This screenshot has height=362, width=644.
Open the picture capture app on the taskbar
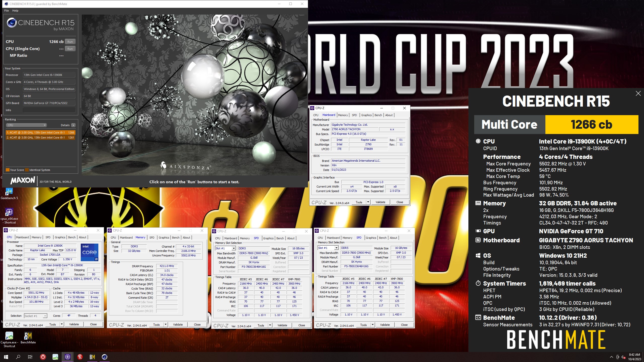pos(55,357)
